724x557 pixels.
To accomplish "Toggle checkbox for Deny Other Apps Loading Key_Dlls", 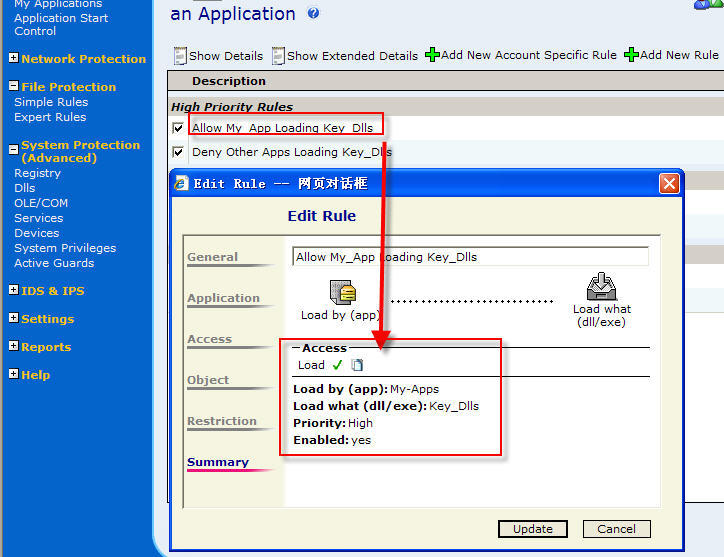I will [178, 151].
